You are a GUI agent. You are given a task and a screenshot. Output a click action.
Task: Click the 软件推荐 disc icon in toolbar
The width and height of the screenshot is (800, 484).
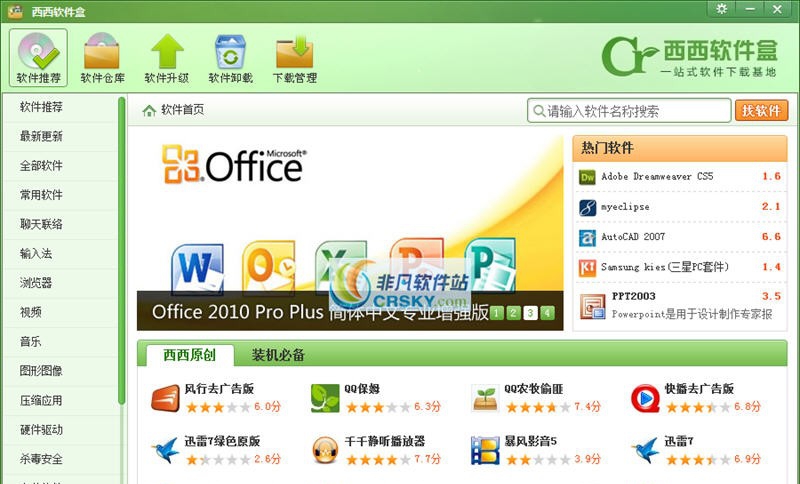[38, 51]
